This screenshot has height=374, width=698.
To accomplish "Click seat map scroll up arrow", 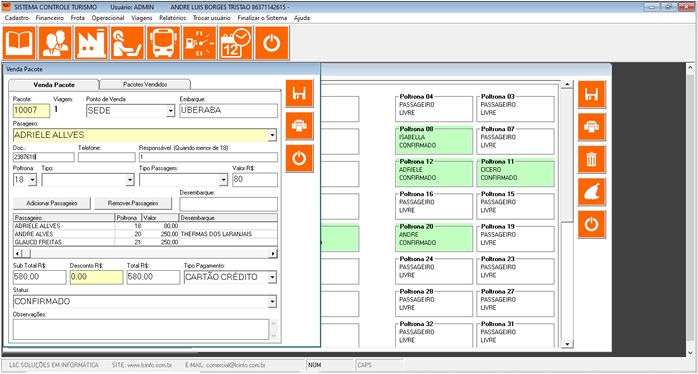I will [567, 85].
